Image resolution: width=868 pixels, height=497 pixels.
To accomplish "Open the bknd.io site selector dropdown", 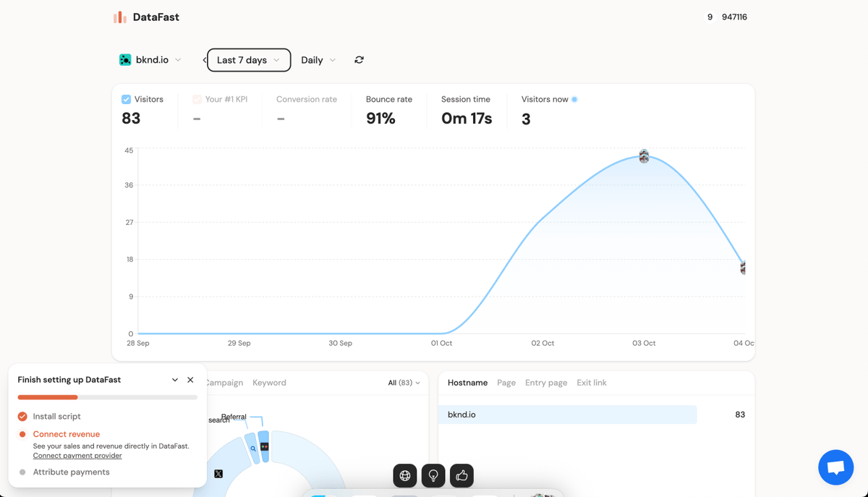I will 150,60.
